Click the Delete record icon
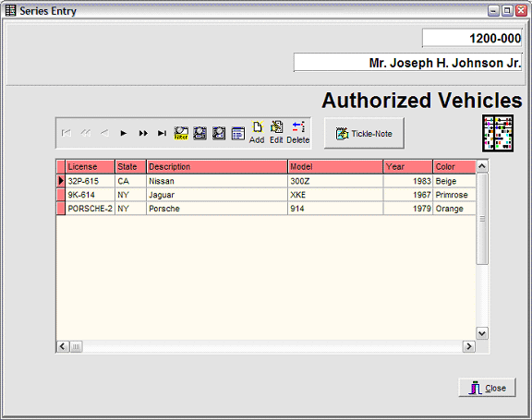 click(x=298, y=133)
